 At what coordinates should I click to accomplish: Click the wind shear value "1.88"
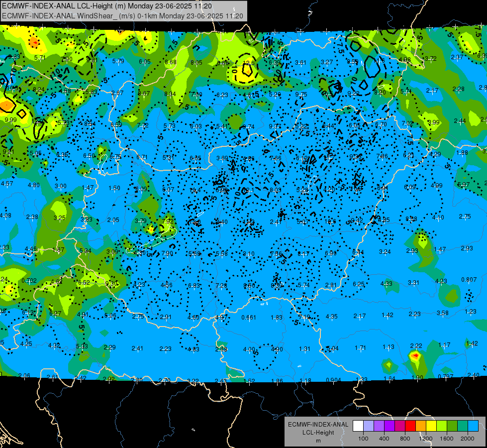pos(462,153)
